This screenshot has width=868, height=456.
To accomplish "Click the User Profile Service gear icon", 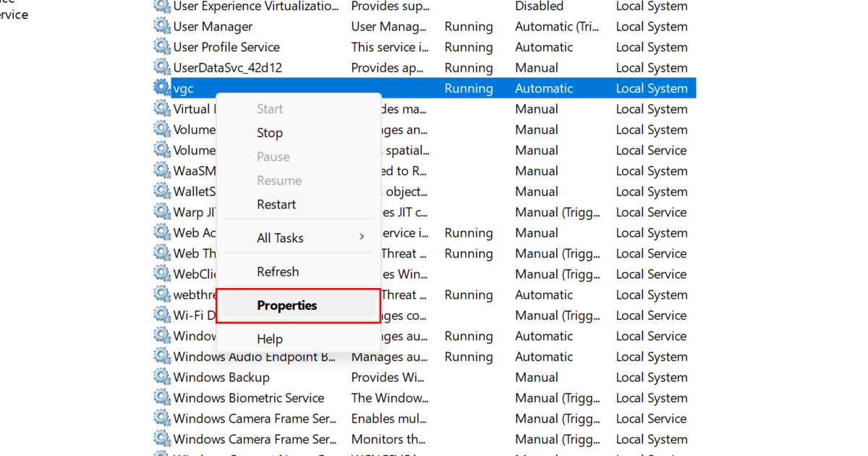I will pos(161,46).
